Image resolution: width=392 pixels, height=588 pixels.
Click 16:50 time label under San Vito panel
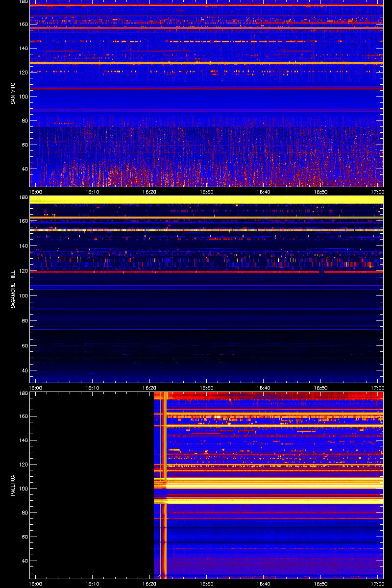[x=321, y=192]
